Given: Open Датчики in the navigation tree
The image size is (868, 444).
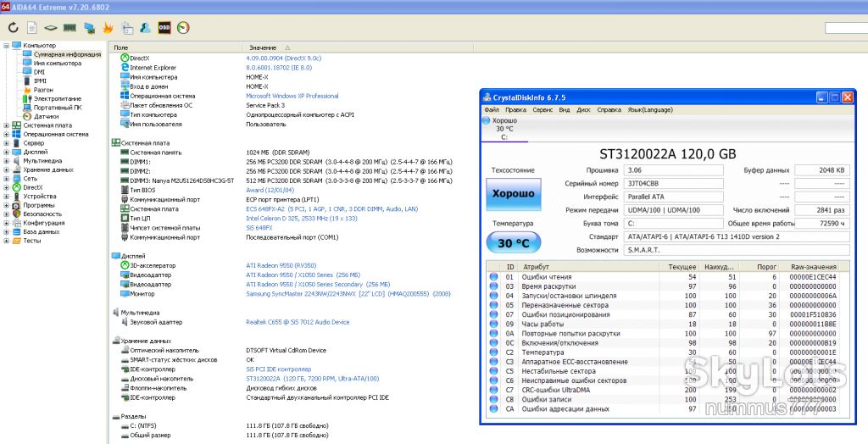Looking at the screenshot, I should (46, 116).
